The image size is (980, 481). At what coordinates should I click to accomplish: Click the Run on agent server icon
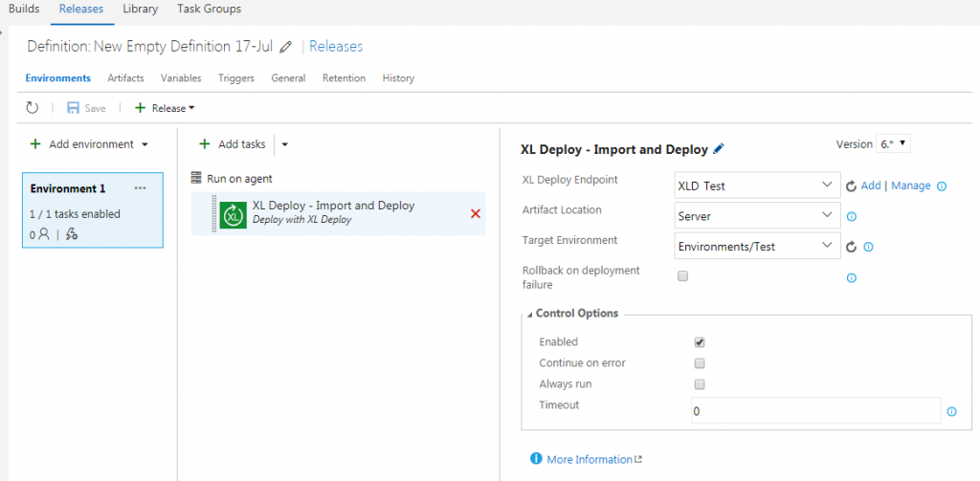point(196,179)
